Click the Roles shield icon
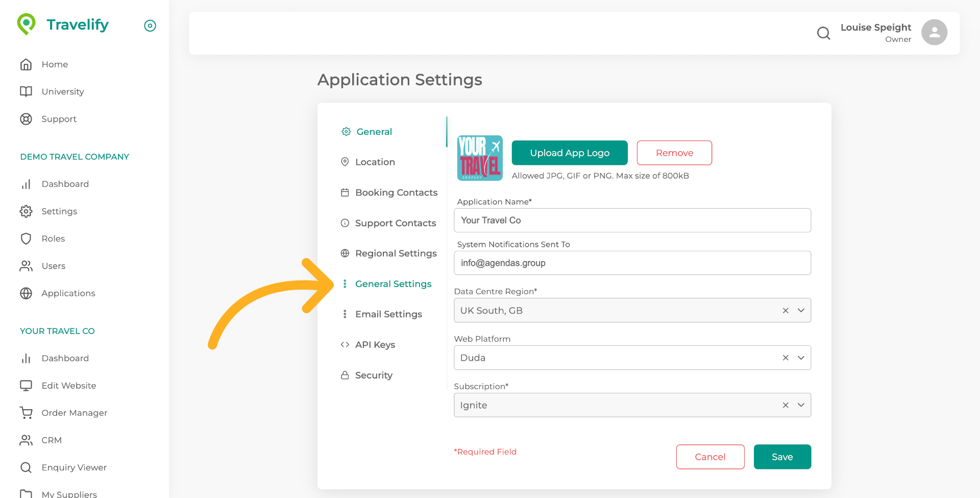The width and height of the screenshot is (980, 498). point(26,239)
